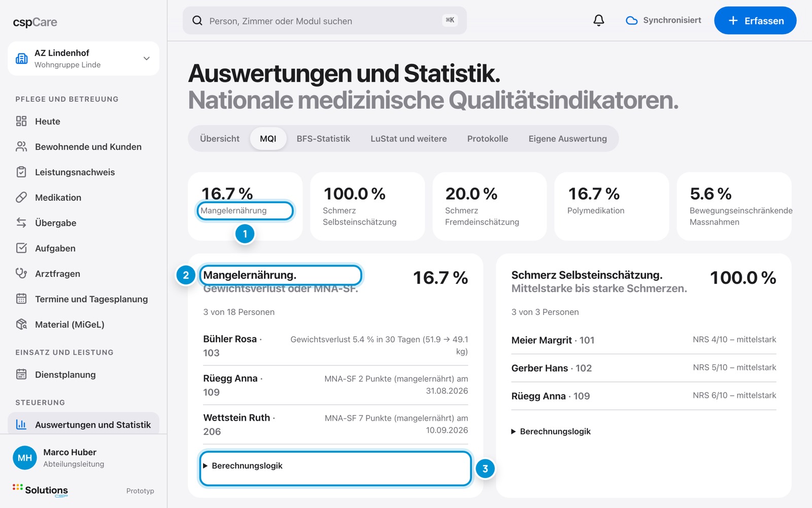
Task: Click the Termine calendar icon
Action: tap(21, 299)
